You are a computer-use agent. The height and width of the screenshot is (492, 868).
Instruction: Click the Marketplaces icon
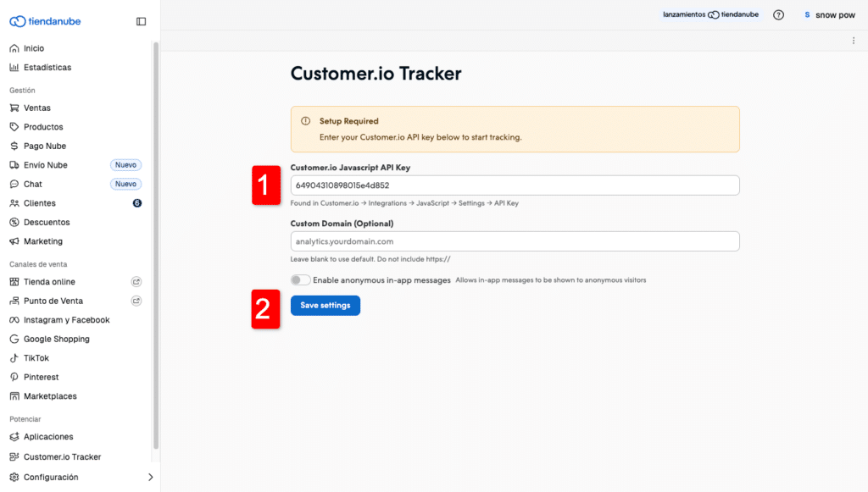[x=14, y=395]
